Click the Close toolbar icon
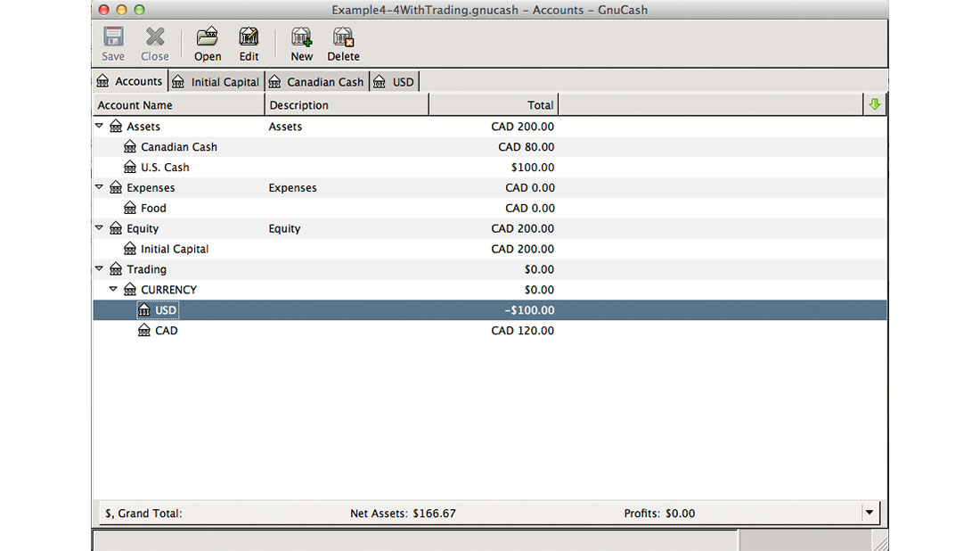The width and height of the screenshot is (980, 551). [x=155, y=37]
